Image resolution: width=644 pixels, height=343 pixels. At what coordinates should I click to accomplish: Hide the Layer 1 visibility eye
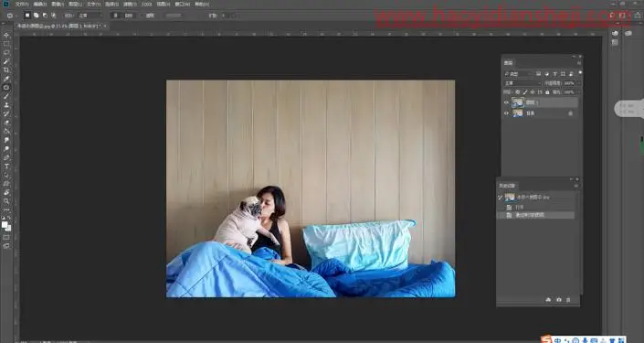506,102
